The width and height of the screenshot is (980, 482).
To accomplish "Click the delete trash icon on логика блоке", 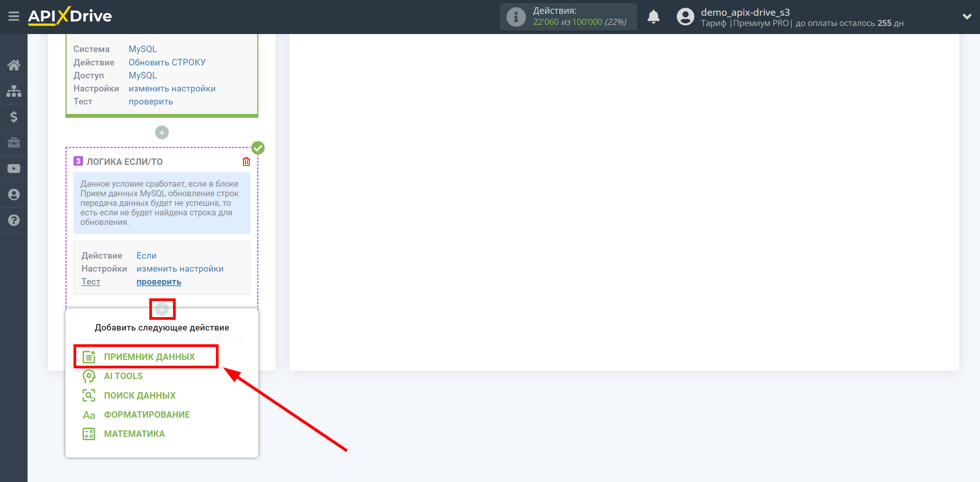I will coord(246,162).
